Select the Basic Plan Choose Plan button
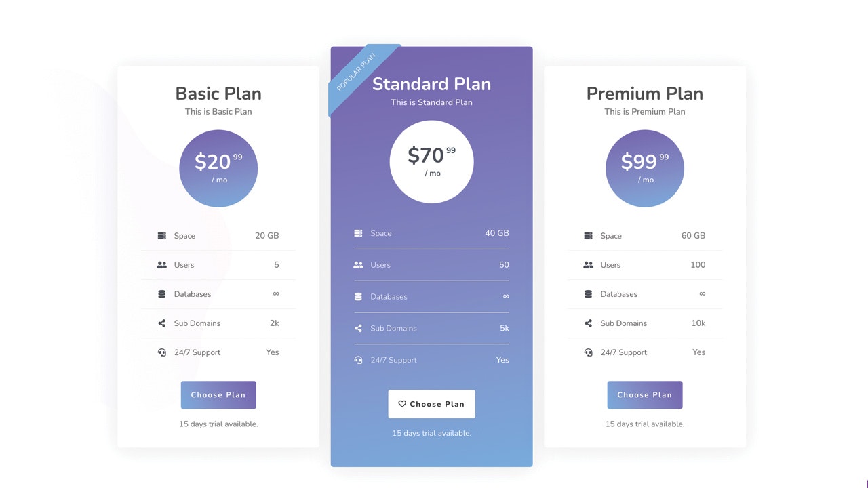 tap(218, 394)
